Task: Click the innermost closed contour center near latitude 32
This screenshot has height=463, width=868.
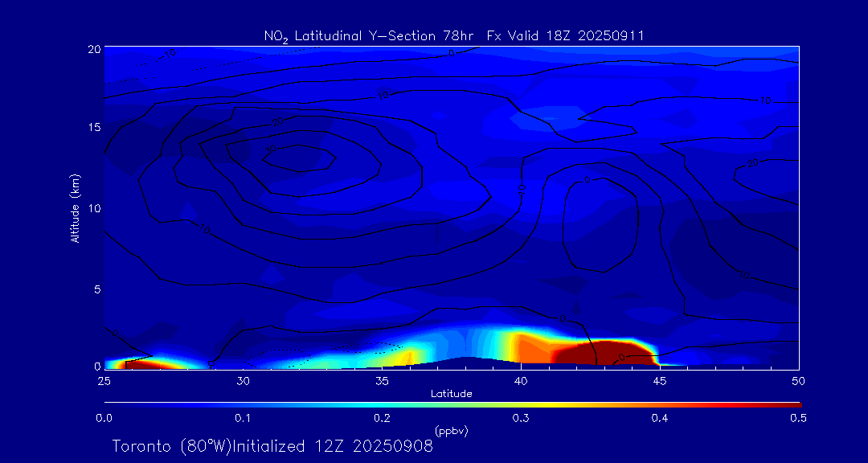Action: [x=297, y=158]
